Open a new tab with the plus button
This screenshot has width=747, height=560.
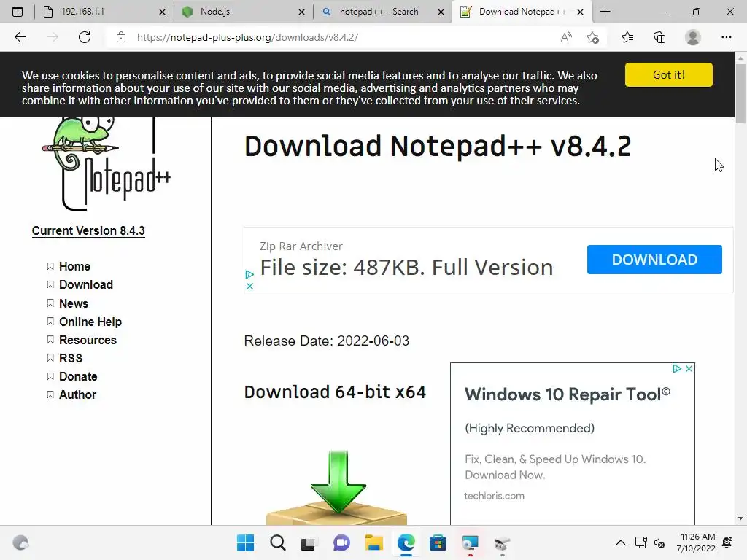[605, 12]
